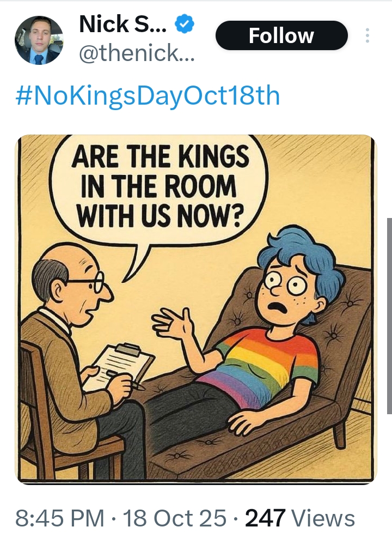Open the author's profile picture

[39, 40]
